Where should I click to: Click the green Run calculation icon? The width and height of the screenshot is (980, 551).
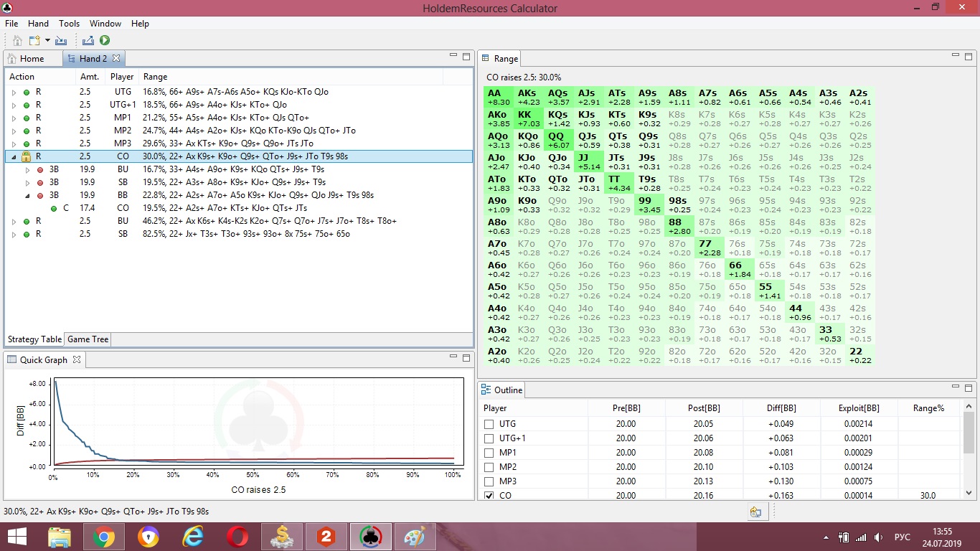click(105, 41)
